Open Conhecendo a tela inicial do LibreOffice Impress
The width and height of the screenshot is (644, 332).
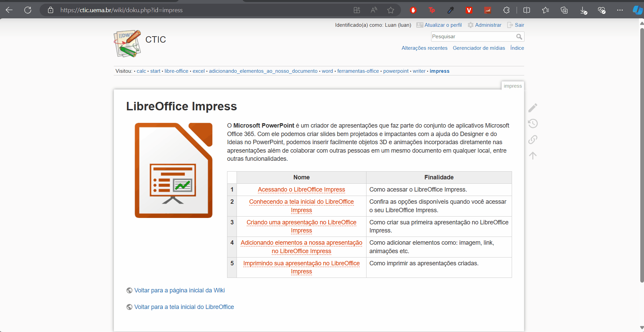302,206
